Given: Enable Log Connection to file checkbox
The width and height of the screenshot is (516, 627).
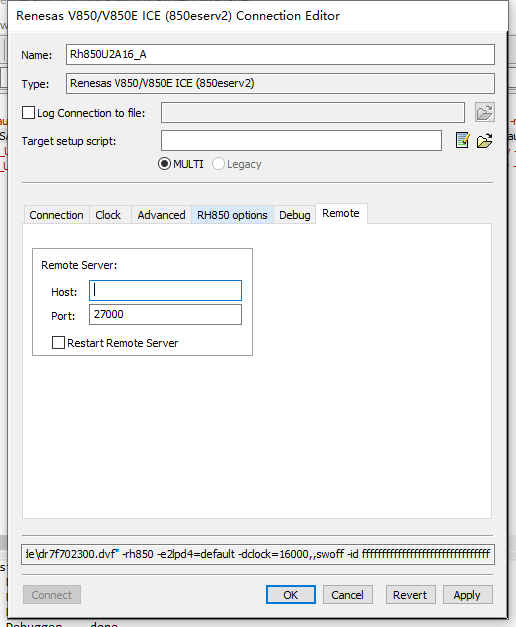Looking at the screenshot, I should coord(28,113).
